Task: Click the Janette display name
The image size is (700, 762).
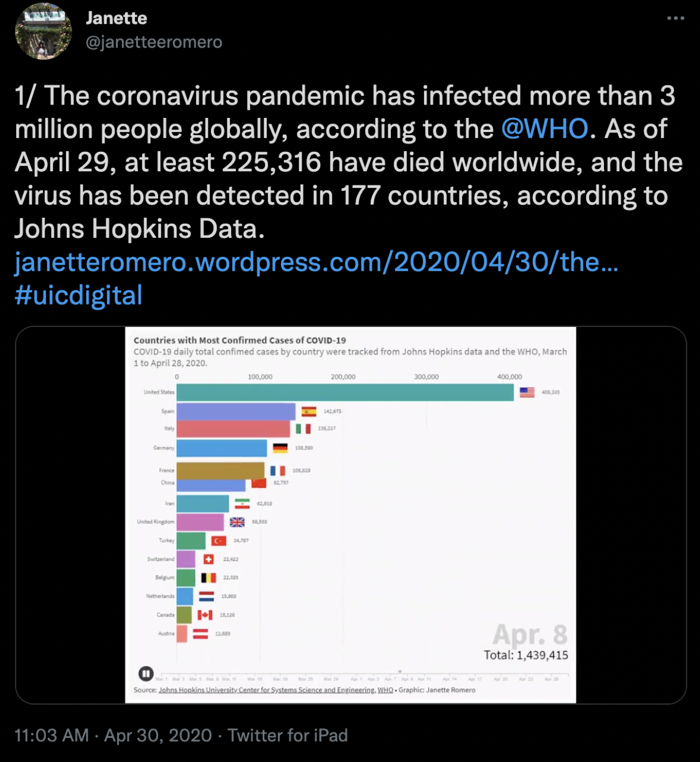Action: pos(116,18)
